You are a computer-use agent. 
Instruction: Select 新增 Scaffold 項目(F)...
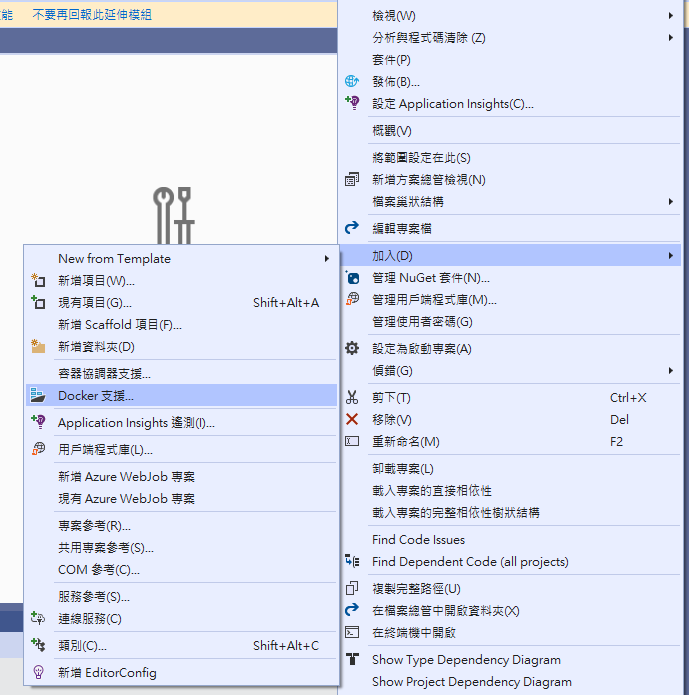click(x=181, y=325)
